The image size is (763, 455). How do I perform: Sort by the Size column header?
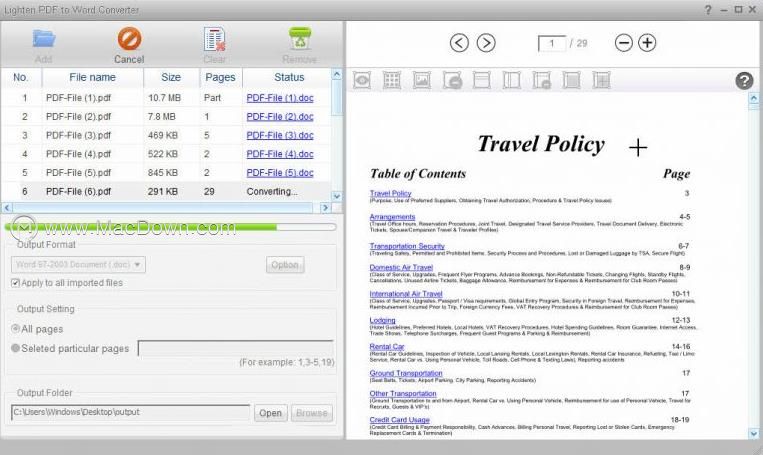[x=171, y=77]
